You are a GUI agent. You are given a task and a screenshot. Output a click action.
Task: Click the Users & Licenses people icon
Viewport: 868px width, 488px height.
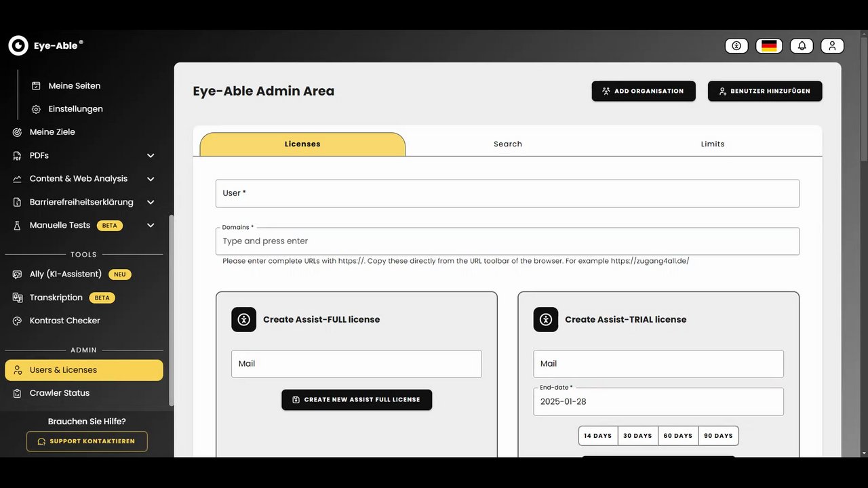pyautogui.click(x=18, y=370)
